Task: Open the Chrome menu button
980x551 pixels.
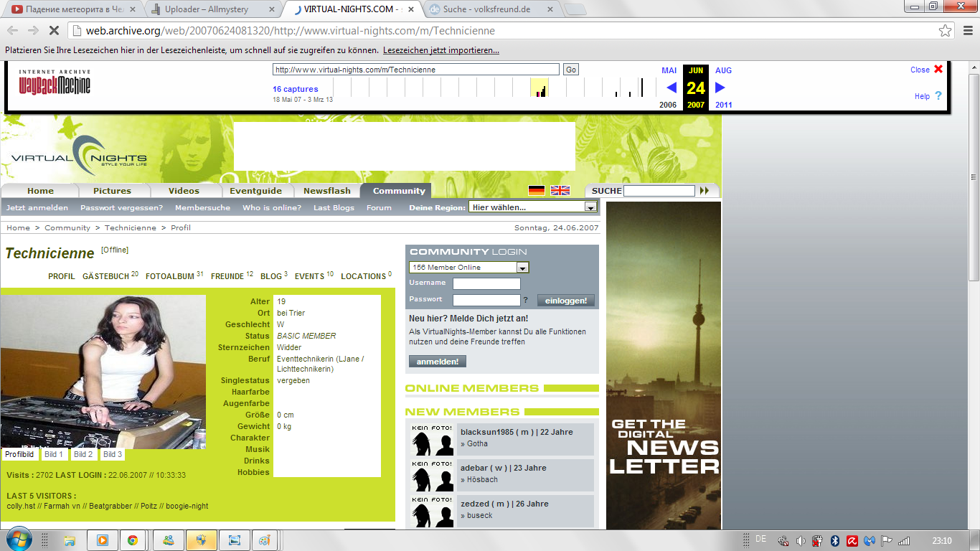Action: click(x=966, y=31)
